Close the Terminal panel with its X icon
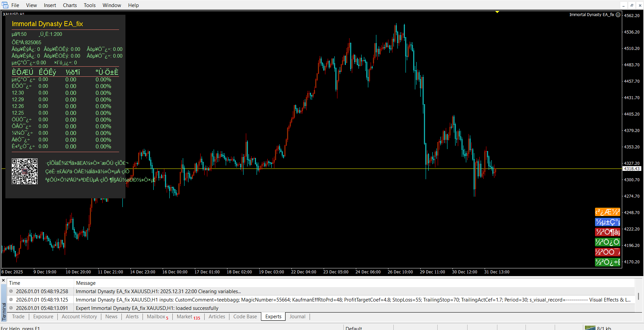This screenshot has height=330, width=644. click(x=3, y=280)
